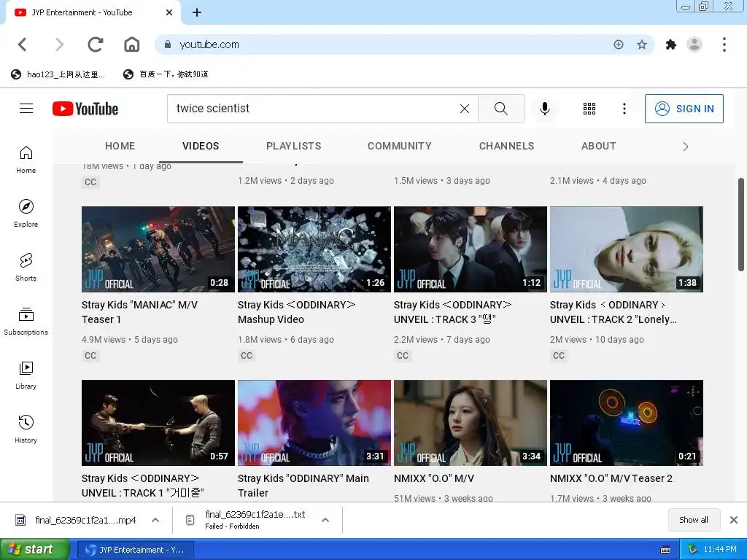Click title 'Stray Kids "MANIAC" M/V Teaser 1'

(x=139, y=312)
